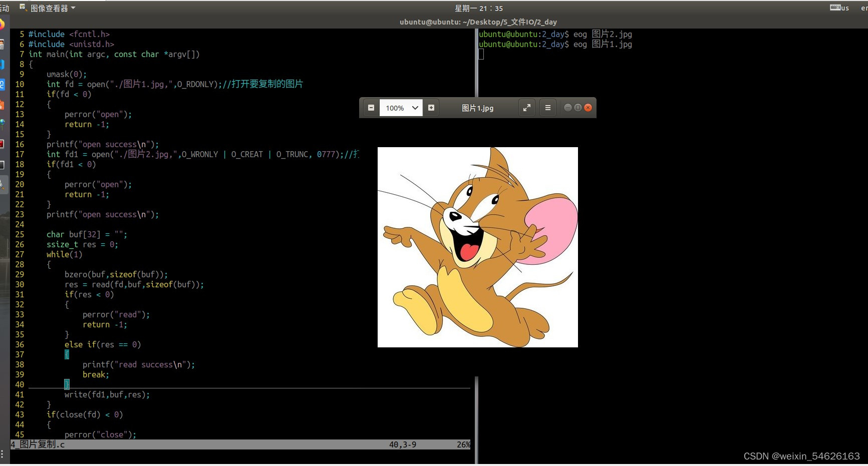
Task: Click the empty terminal cursor prompt
Action: click(481, 54)
